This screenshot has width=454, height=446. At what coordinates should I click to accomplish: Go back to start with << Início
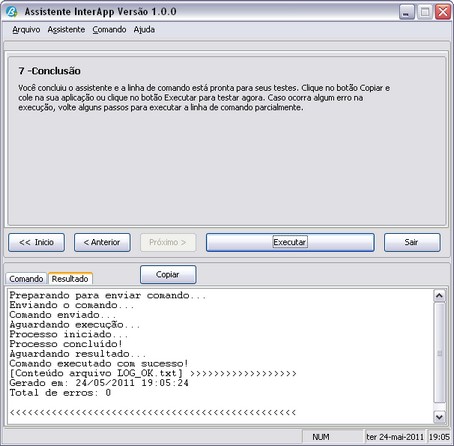pos(37,242)
